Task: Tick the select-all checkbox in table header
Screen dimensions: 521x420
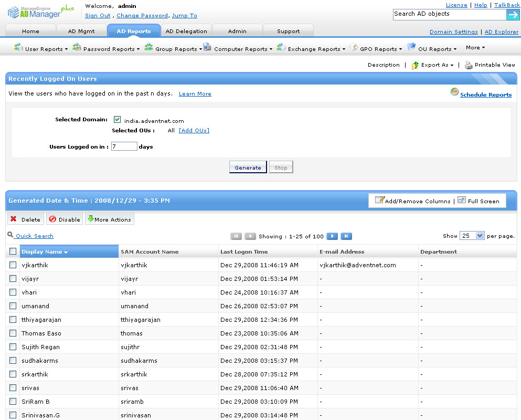Action: point(13,251)
